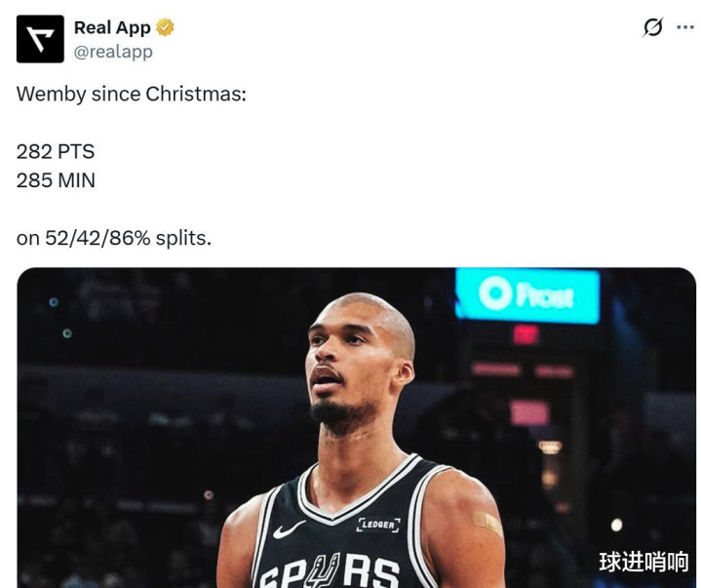Viewport: 701px width, 588px height.
Task: Open the Real App profile avatar
Action: tap(40, 39)
